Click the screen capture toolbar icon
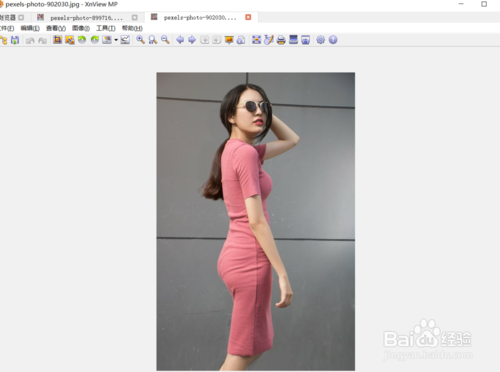This screenshot has height=372, width=500. pyautogui.click(x=306, y=40)
